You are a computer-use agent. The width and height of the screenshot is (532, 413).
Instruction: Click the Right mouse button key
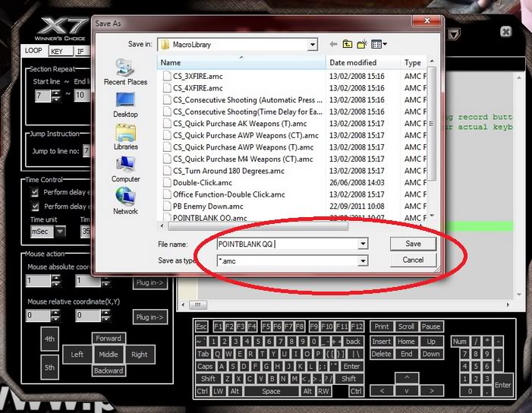point(140,355)
